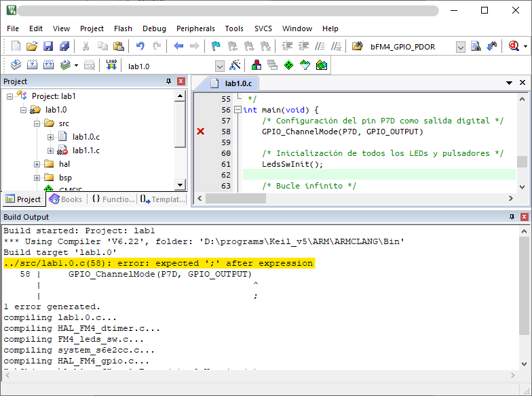Viewport: 532px width, 396px height.
Task: Switch to the Books tab
Action: [66, 199]
